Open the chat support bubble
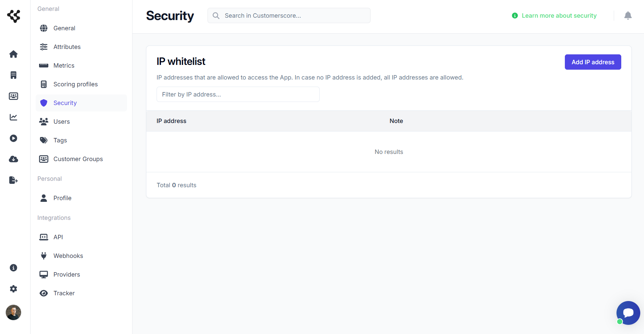 [628, 313]
